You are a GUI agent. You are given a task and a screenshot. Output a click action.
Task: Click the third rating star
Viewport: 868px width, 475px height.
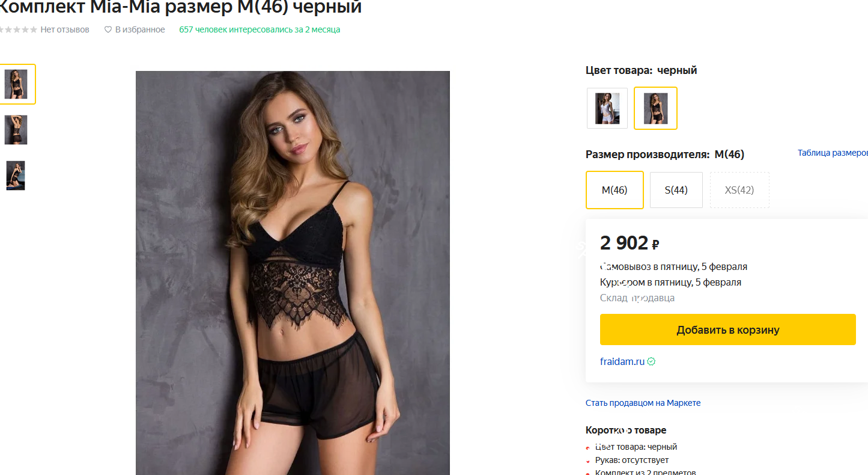(16, 29)
